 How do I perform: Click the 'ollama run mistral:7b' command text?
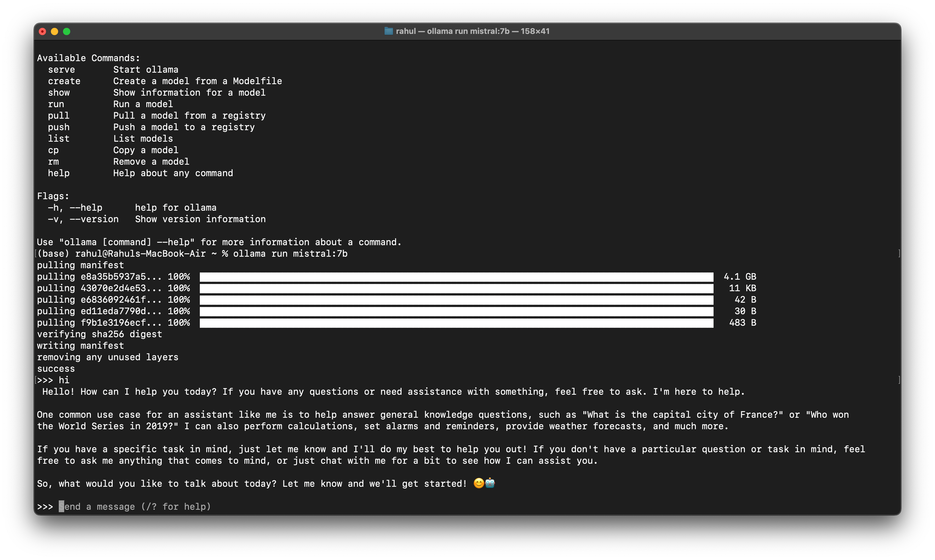[290, 254]
